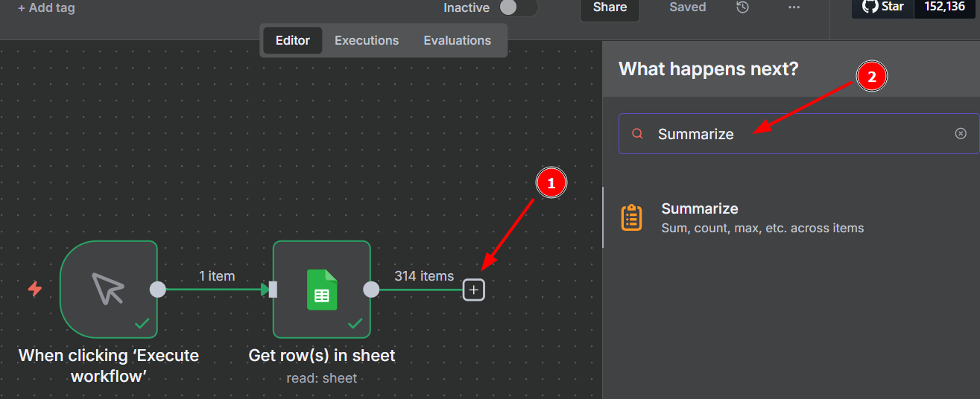
Task: Switch to the Executions tab
Action: pos(367,41)
